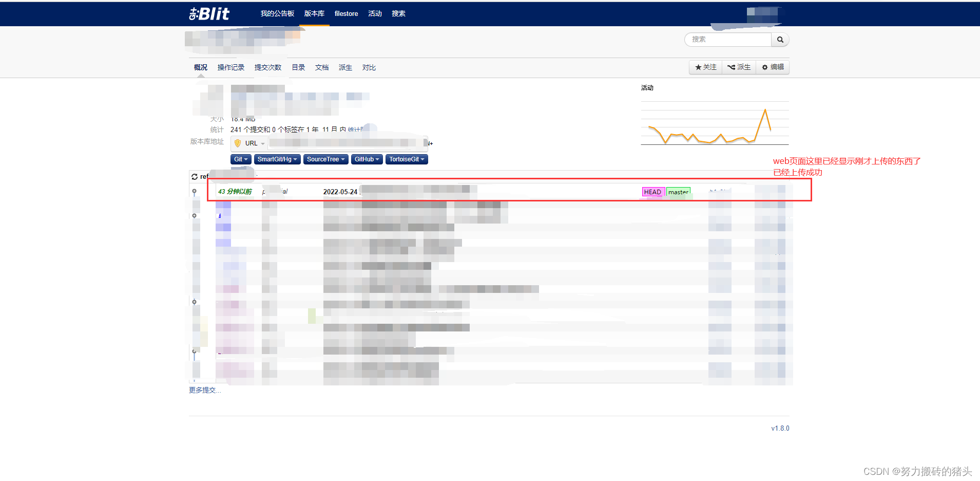980x481 pixels.
Task: Open 我的公告板 dashboard menu
Action: coord(277,14)
